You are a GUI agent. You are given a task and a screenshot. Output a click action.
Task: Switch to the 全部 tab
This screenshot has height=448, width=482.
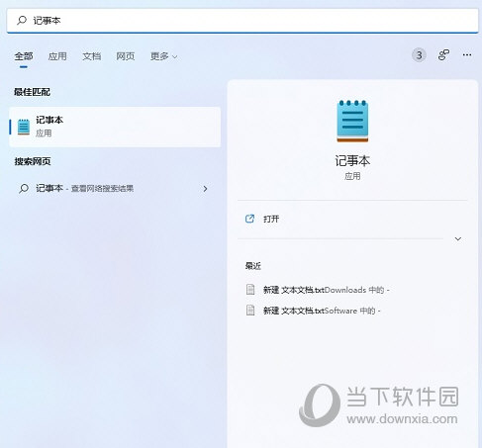tap(24, 56)
